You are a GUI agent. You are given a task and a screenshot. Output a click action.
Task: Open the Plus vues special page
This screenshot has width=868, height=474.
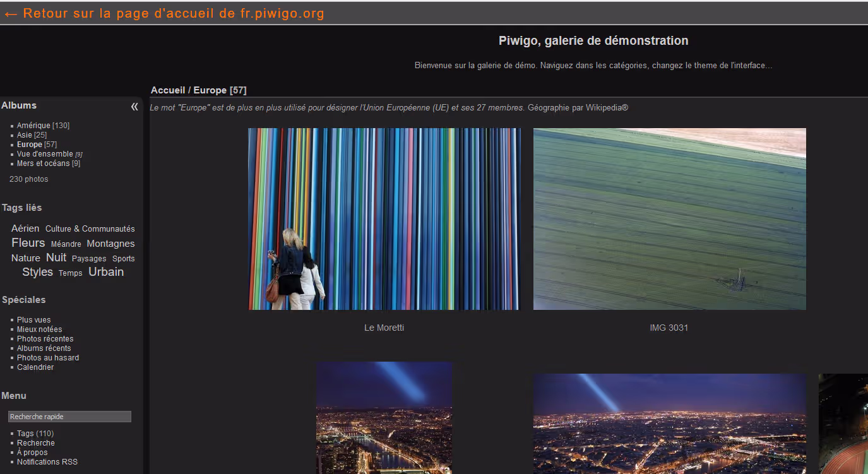(33, 320)
